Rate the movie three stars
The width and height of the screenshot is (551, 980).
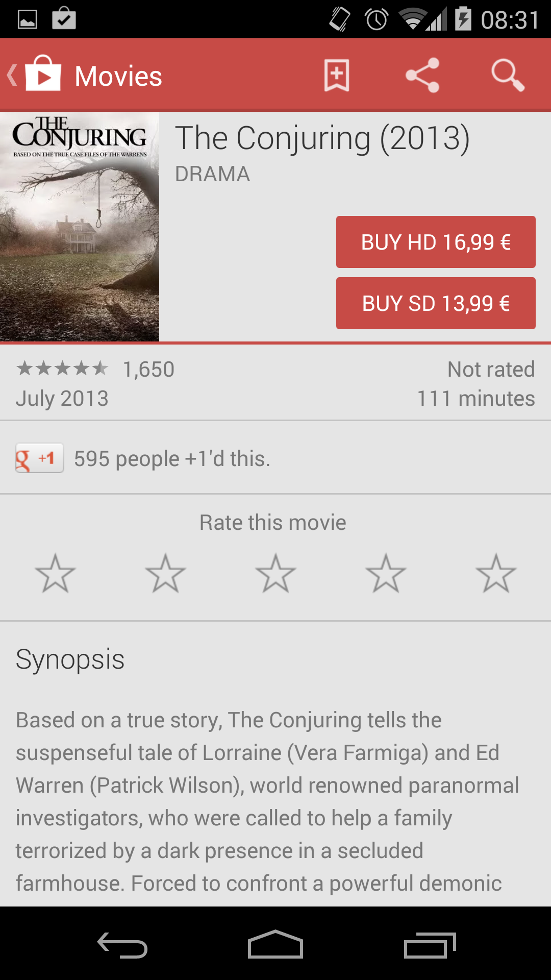[x=275, y=574]
